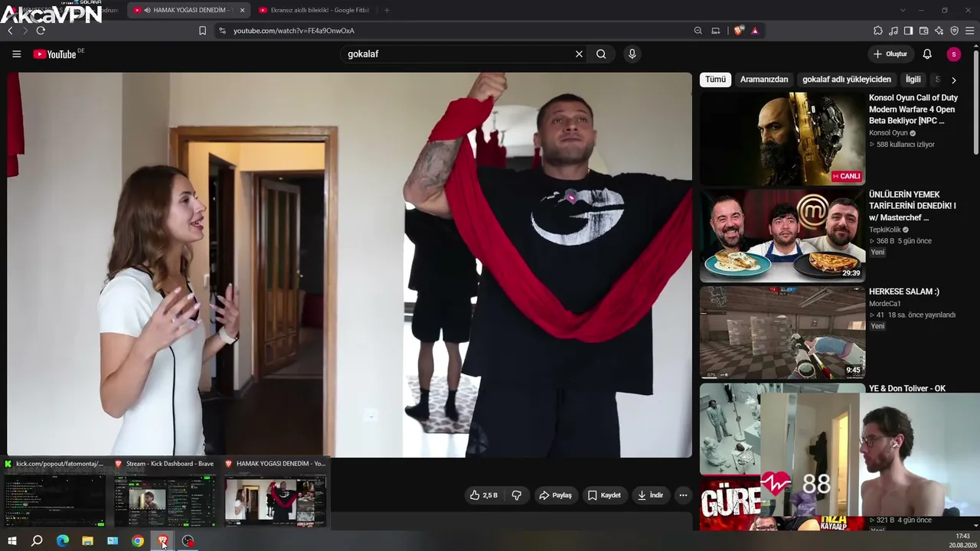Open Brave Leo AI sparkle icon
Viewport: 980px width, 551px height.
tap(939, 31)
